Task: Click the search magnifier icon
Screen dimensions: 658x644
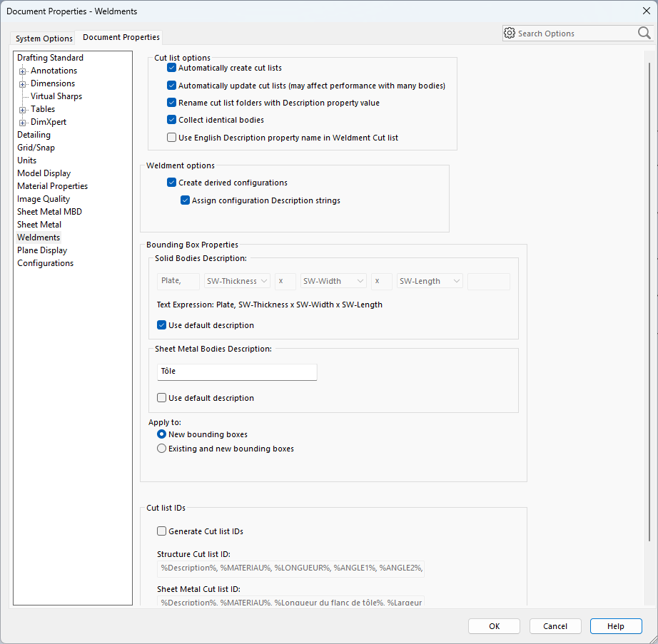Action: [644, 34]
